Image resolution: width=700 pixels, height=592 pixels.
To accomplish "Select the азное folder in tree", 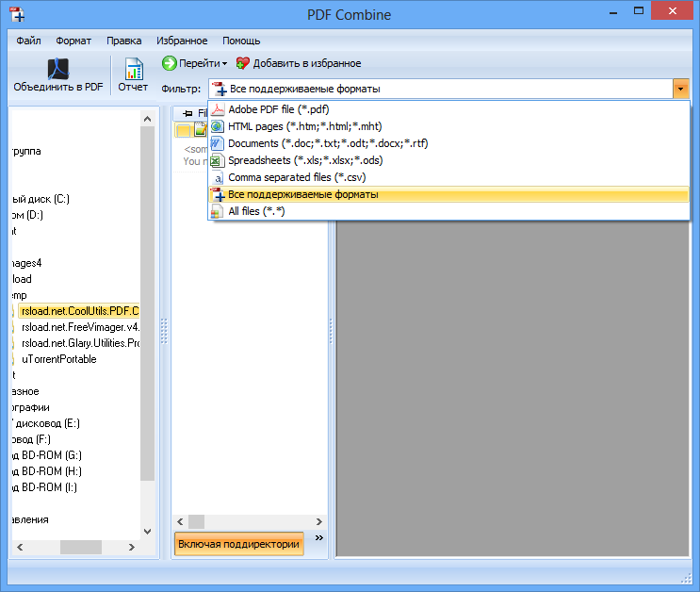I will (x=25, y=391).
